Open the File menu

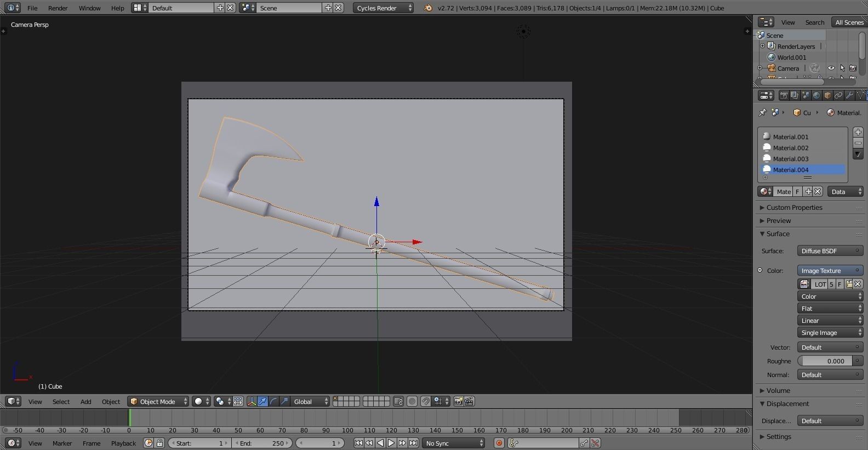click(32, 8)
